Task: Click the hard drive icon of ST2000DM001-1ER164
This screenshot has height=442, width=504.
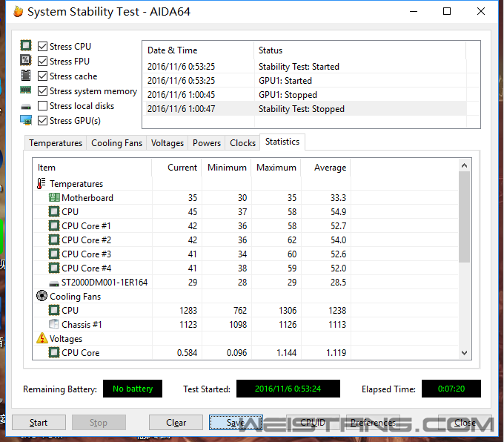Action: (54, 283)
